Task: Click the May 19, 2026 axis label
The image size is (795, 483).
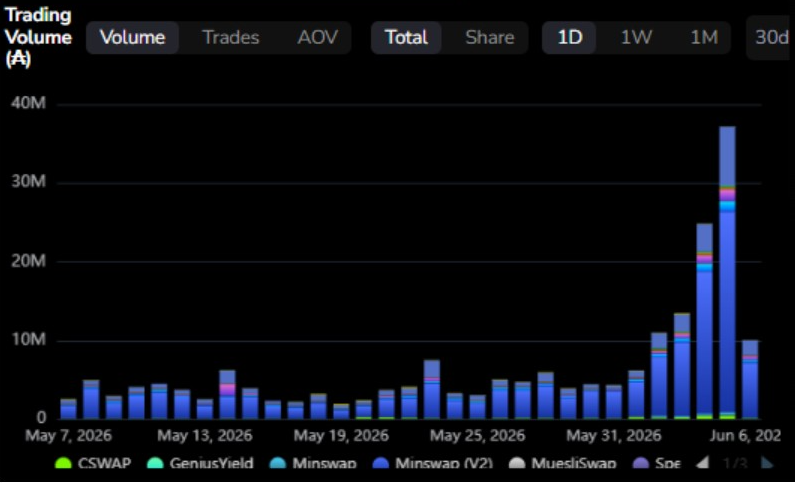Action: point(341,435)
